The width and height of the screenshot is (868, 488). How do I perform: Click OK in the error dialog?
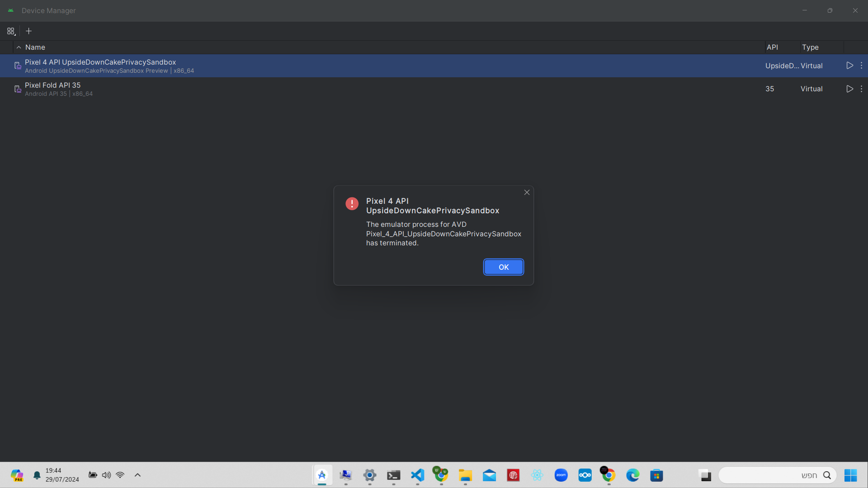[503, 267]
